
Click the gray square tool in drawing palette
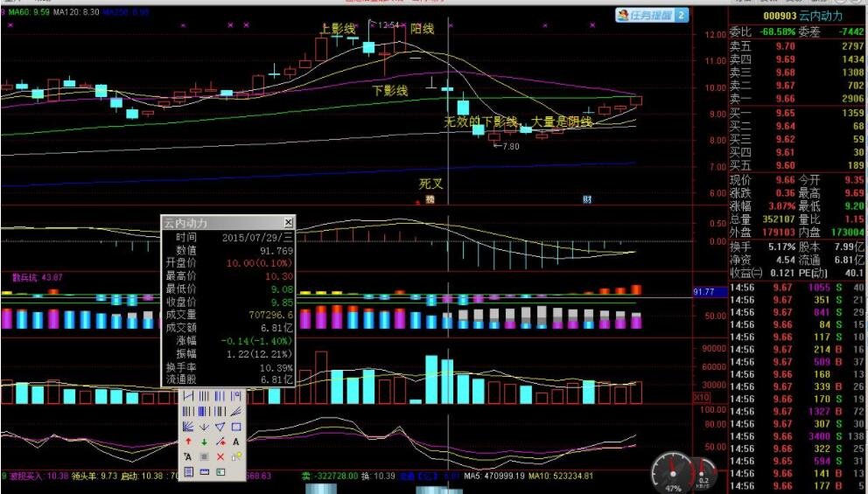(x=204, y=457)
